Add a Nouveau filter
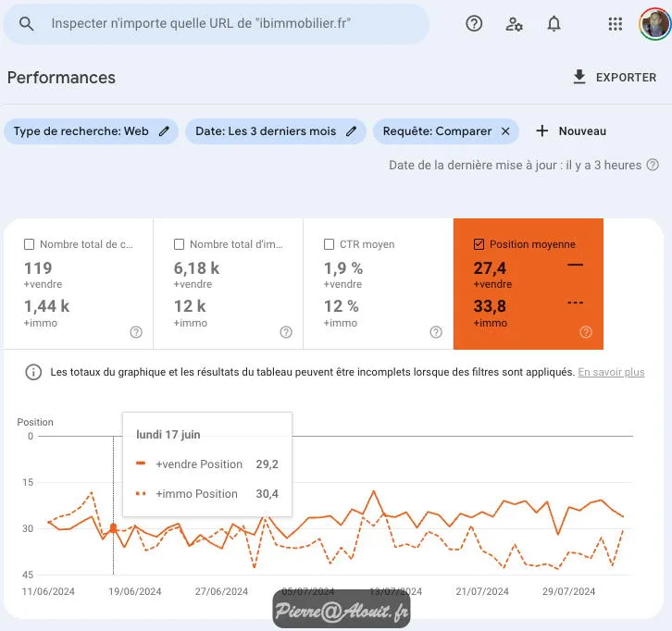Image resolution: width=672 pixels, height=631 pixels. click(x=571, y=131)
